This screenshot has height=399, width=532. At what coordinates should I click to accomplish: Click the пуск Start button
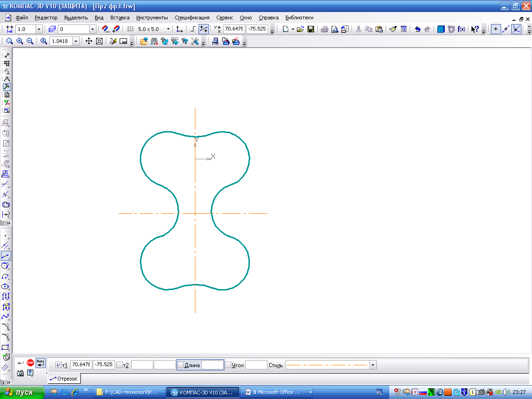coord(22,392)
